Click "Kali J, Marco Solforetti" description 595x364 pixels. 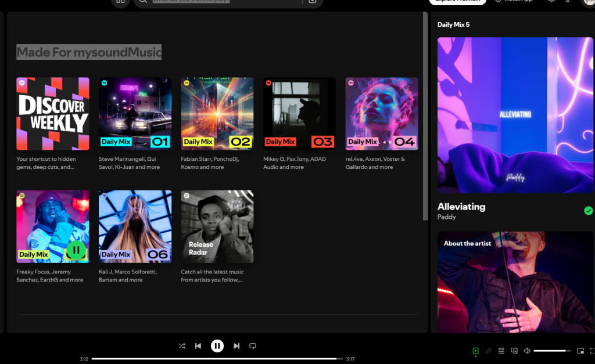point(127,276)
